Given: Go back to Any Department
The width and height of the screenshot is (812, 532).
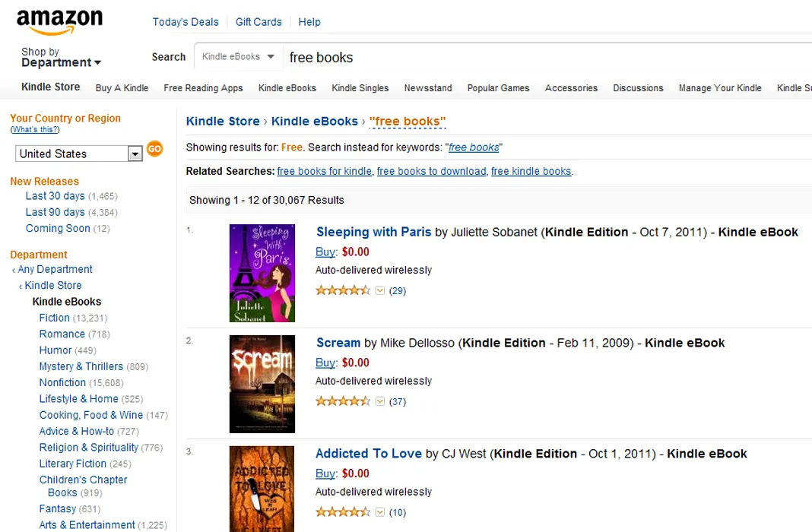Looking at the screenshot, I should pos(55,269).
